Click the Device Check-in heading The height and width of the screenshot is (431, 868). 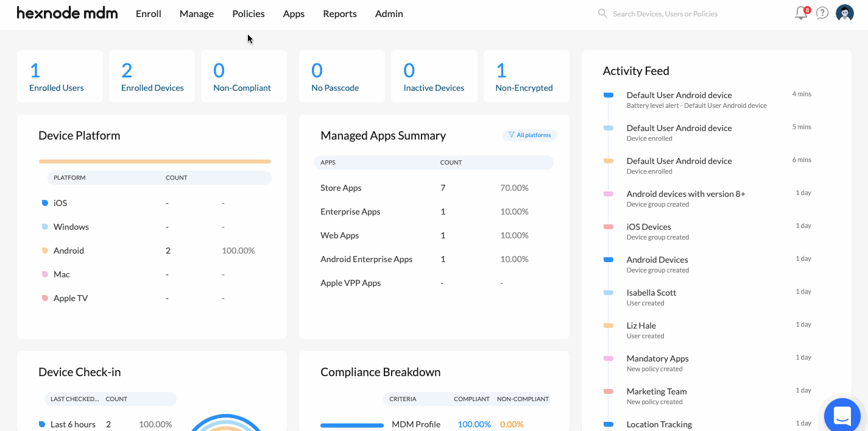pyautogui.click(x=80, y=372)
